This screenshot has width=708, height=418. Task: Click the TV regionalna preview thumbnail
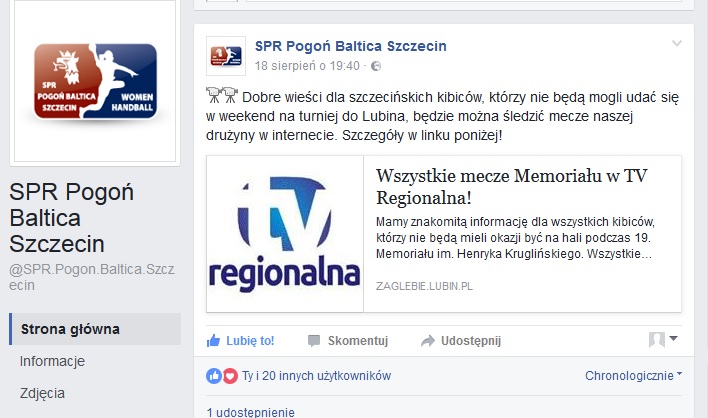(285, 234)
